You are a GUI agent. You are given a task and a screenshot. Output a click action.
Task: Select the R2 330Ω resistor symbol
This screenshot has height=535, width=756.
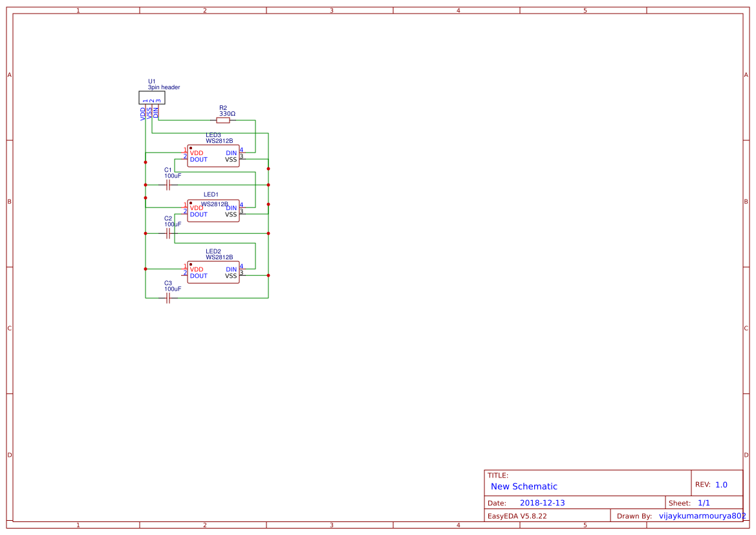coord(223,120)
